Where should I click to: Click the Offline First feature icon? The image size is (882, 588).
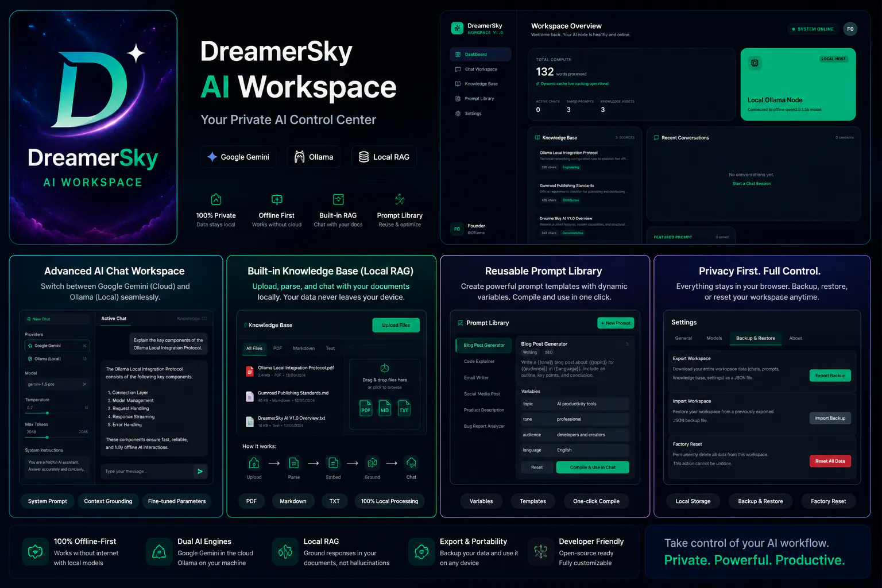[x=277, y=199]
